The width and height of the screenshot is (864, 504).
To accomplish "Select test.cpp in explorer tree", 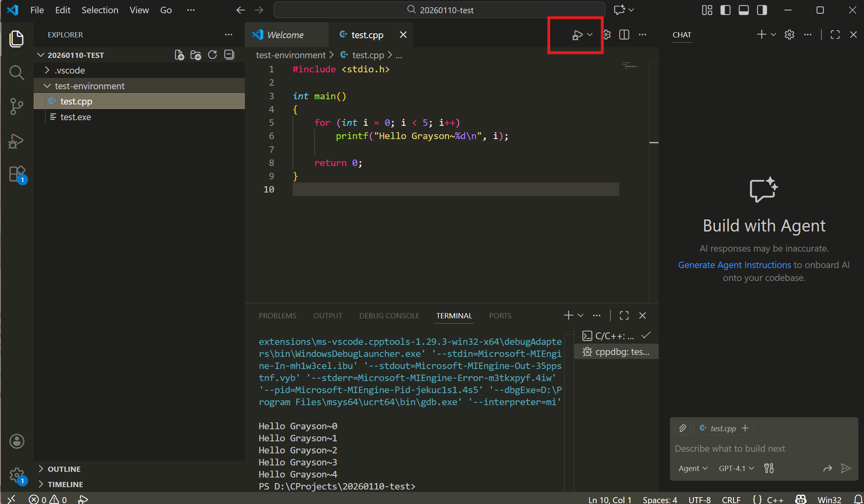I will coord(139,101).
